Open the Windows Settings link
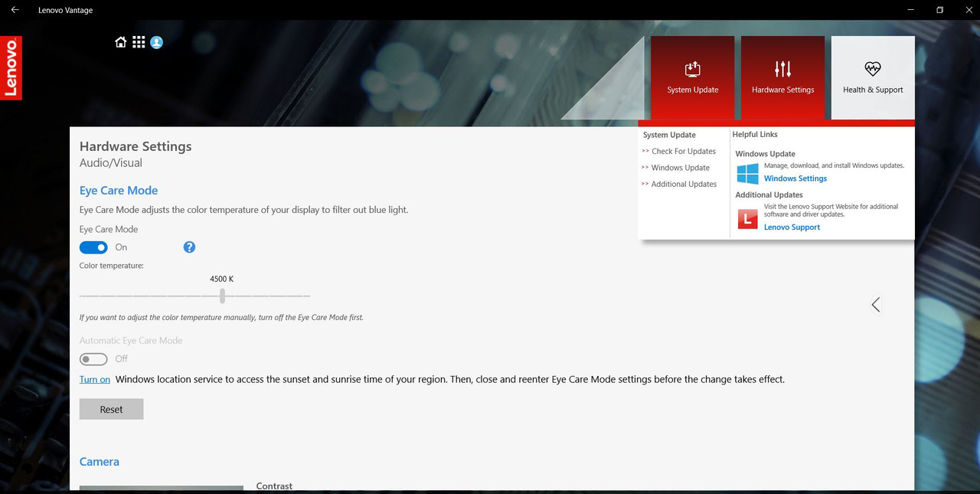980x494 pixels. [x=795, y=178]
